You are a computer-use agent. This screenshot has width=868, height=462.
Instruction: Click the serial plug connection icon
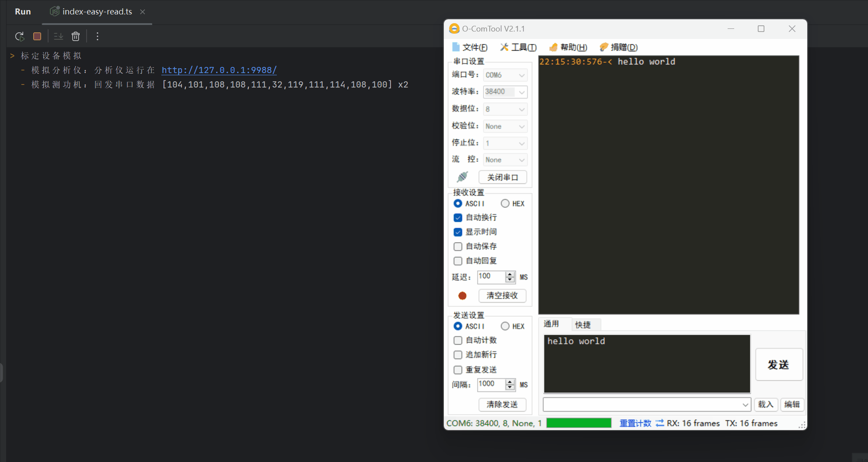(x=462, y=177)
